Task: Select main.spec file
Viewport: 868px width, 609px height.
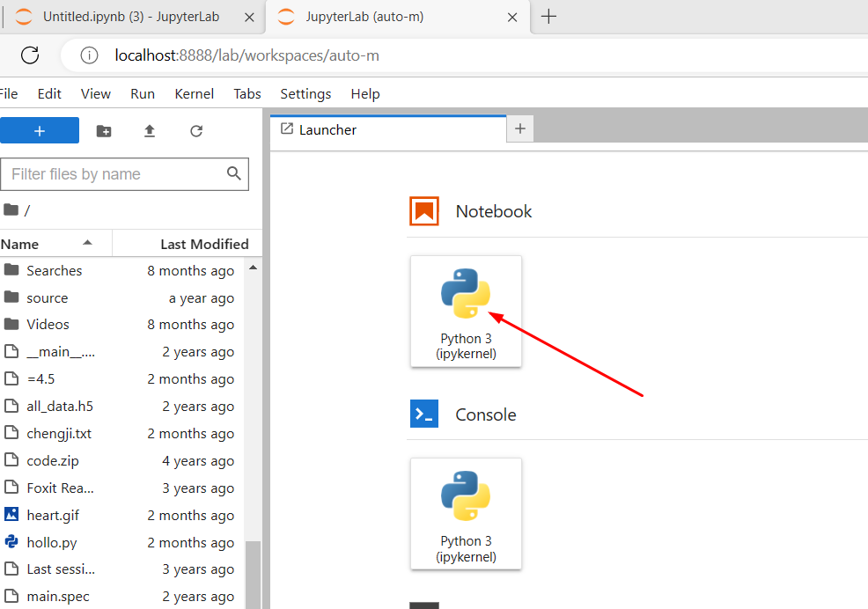Action: [121, 597]
